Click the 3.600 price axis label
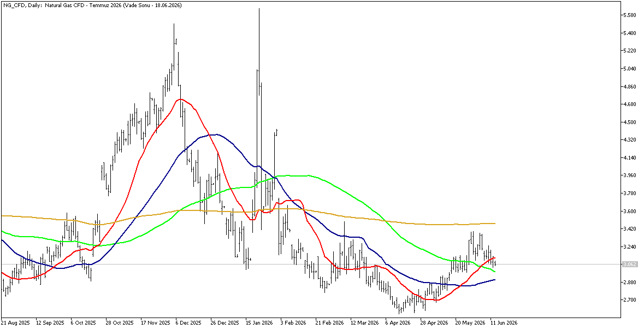The height and width of the screenshot is (329, 644). (630, 211)
